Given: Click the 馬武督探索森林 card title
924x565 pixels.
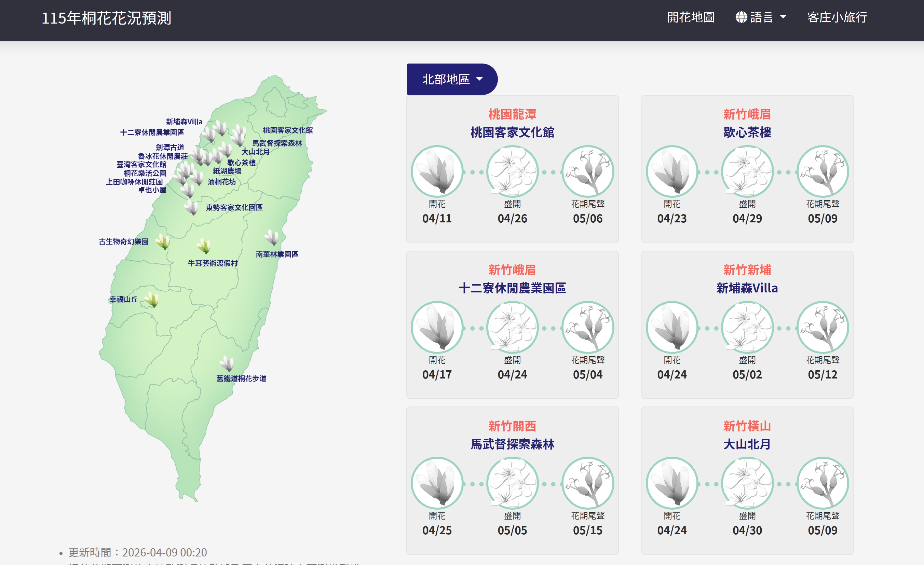Looking at the screenshot, I should tap(512, 444).
